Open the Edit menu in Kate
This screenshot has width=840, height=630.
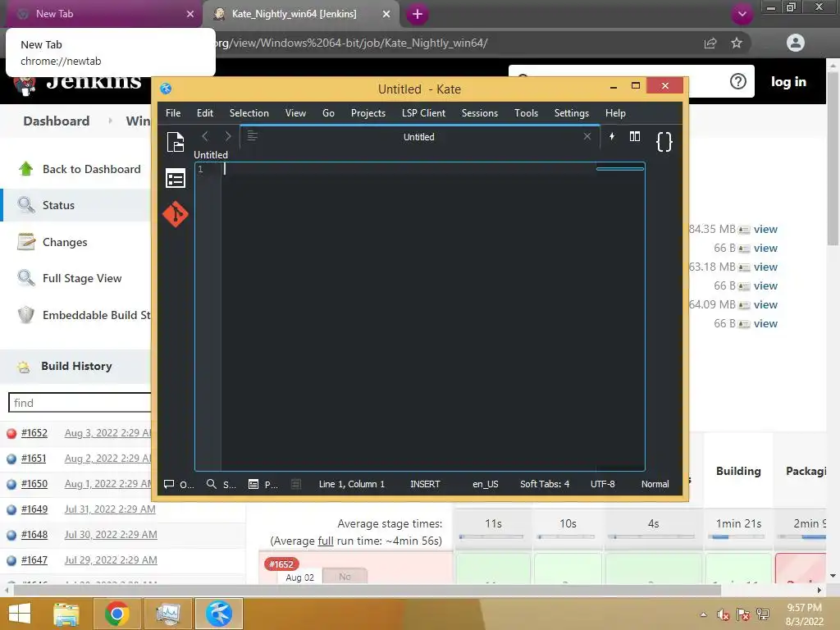click(204, 113)
